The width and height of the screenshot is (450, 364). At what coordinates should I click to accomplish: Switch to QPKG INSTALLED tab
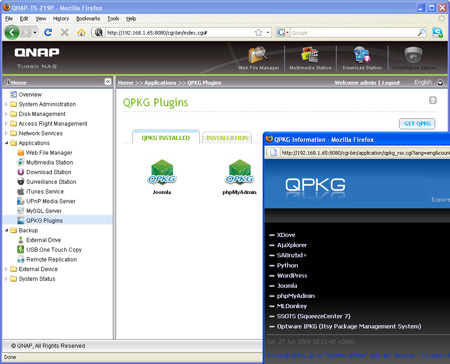click(166, 137)
